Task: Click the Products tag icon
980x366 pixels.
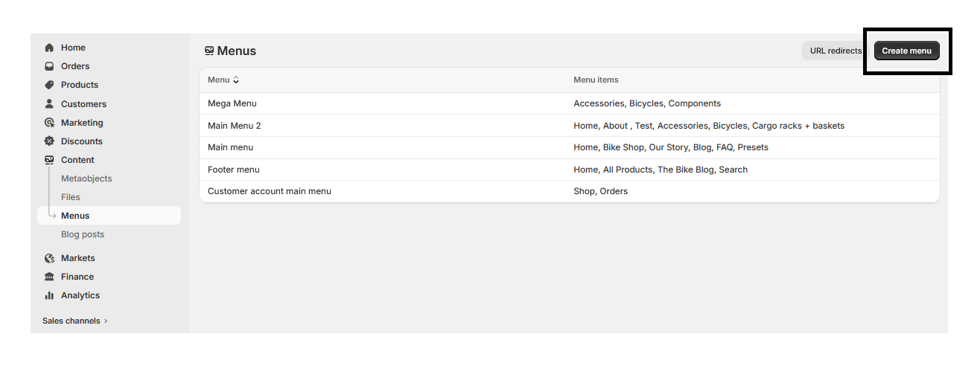Action: pos(49,85)
